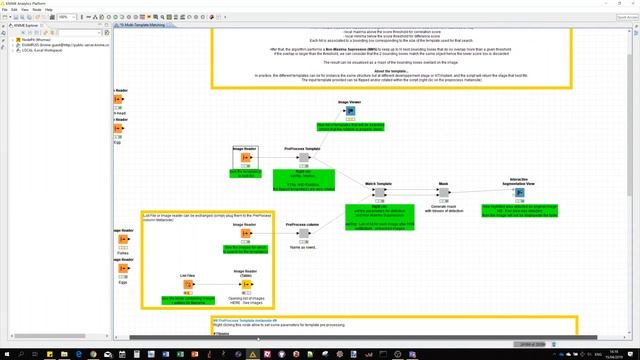Image resolution: width=640 pixels, height=360 pixels.
Task: Open the Edit menu
Action: tap(14, 9)
